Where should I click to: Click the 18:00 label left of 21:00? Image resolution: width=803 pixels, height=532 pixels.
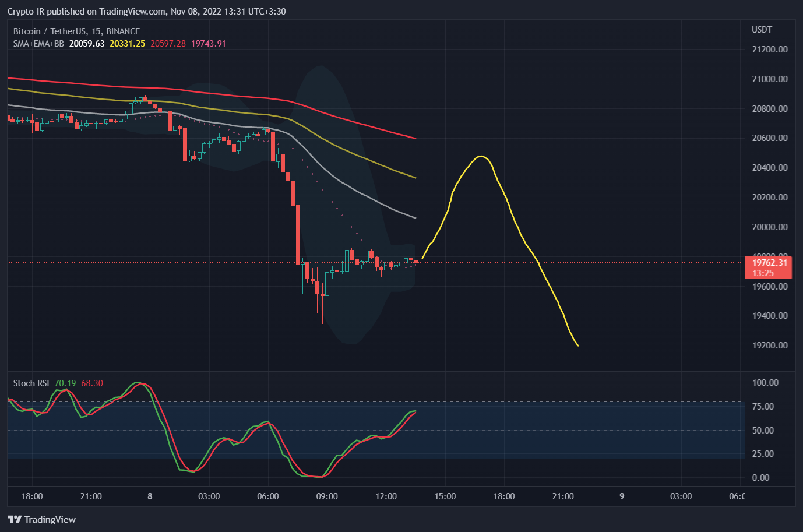[32, 496]
